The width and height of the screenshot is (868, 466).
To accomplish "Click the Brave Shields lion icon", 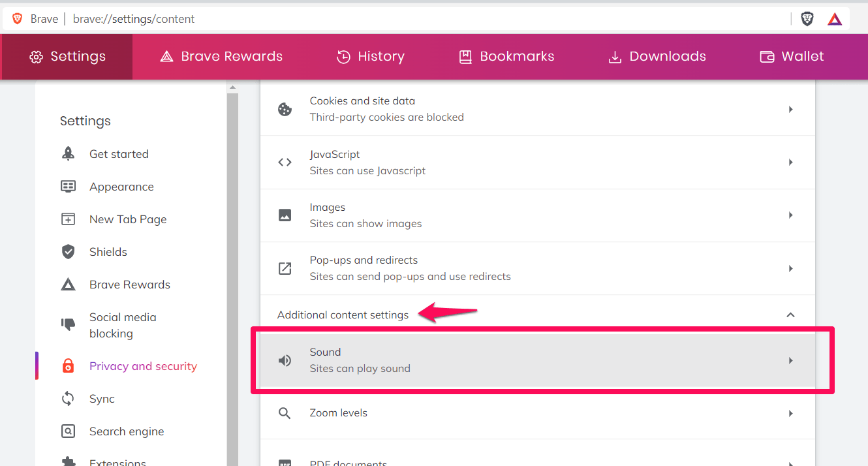I will (x=807, y=19).
